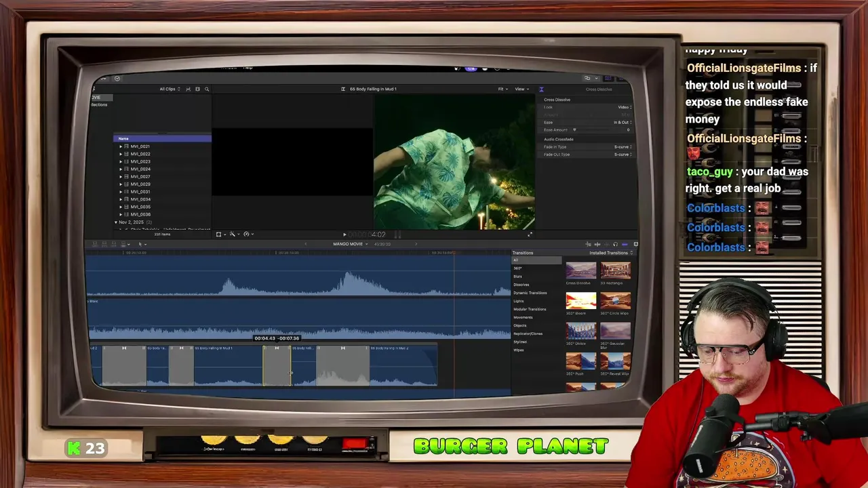Select the Dissolves transitions category
This screenshot has width=868, height=488.
tap(521, 285)
